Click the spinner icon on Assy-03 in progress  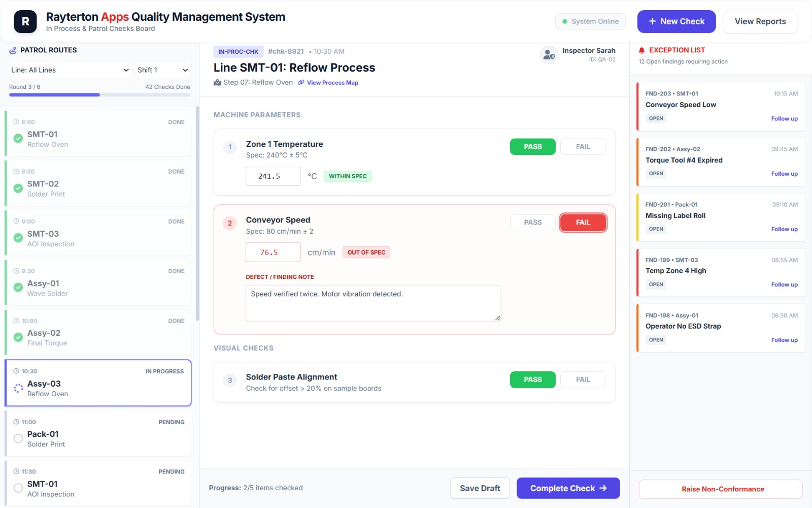(18, 389)
